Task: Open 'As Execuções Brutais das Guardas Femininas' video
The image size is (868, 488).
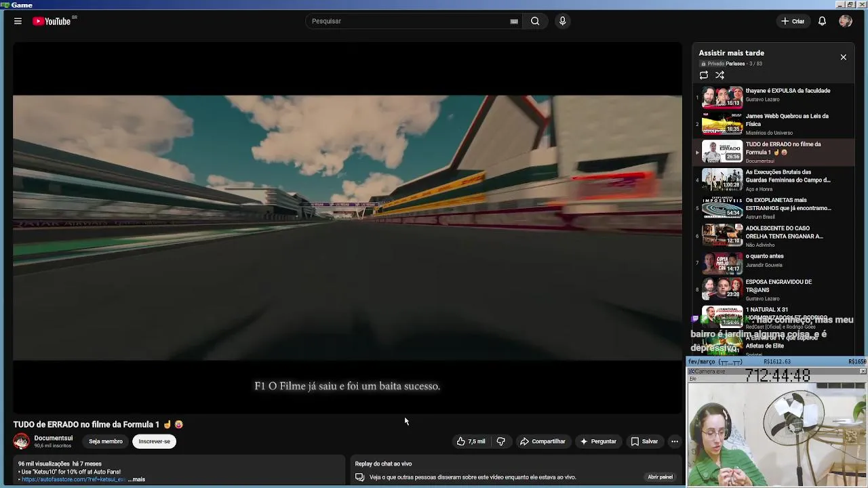Action: [x=774, y=180]
